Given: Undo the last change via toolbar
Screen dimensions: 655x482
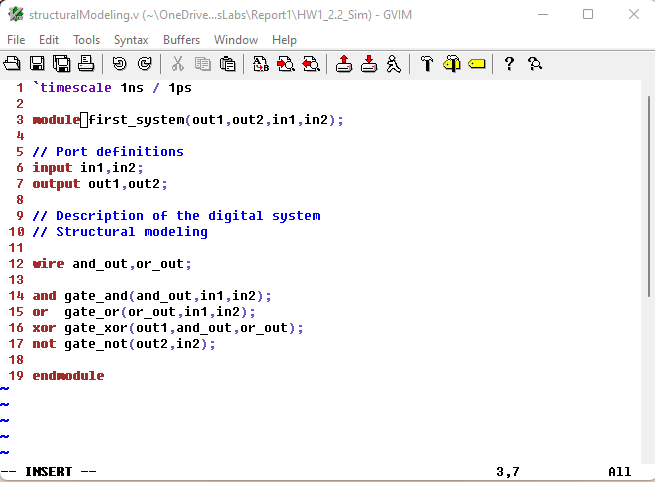Looking at the screenshot, I should tap(120, 64).
